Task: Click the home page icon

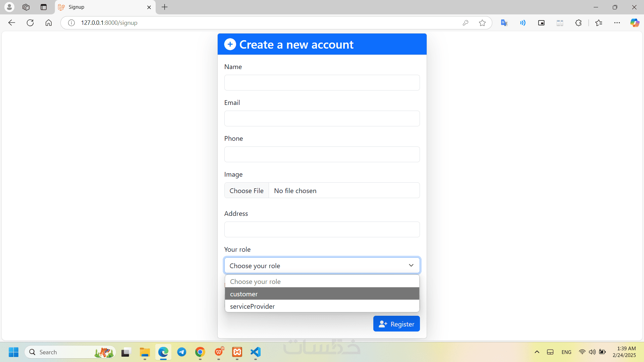Action: coord(49,23)
